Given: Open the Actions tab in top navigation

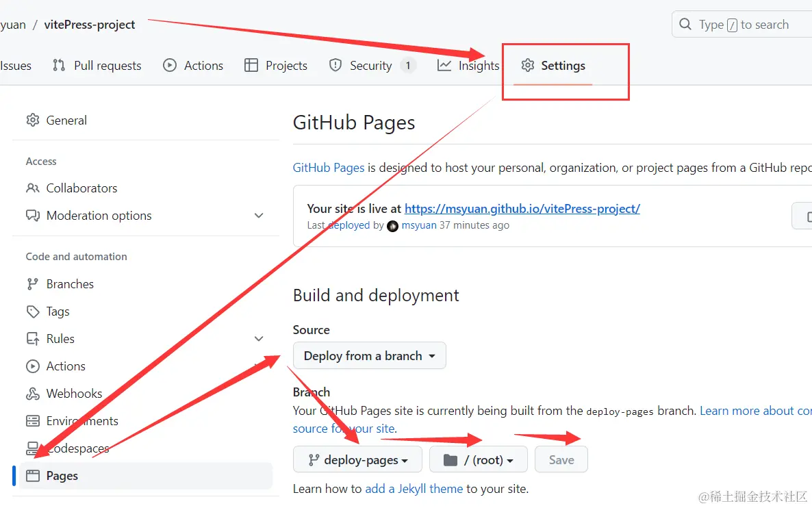Looking at the screenshot, I should click(x=193, y=66).
